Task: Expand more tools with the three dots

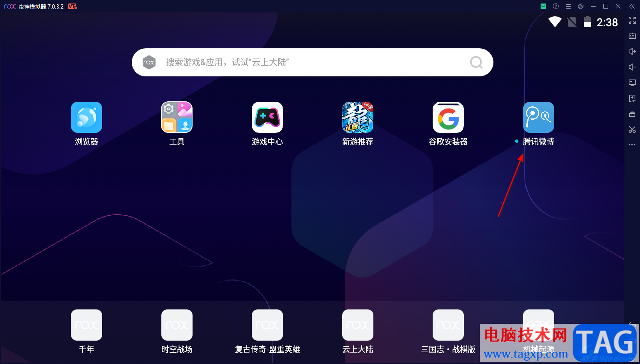Action: (x=632, y=145)
